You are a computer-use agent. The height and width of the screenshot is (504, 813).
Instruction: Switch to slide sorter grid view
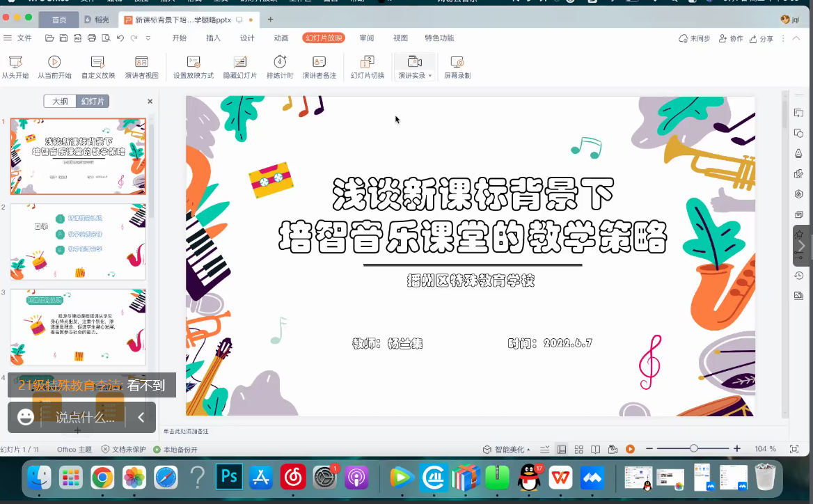pos(578,449)
